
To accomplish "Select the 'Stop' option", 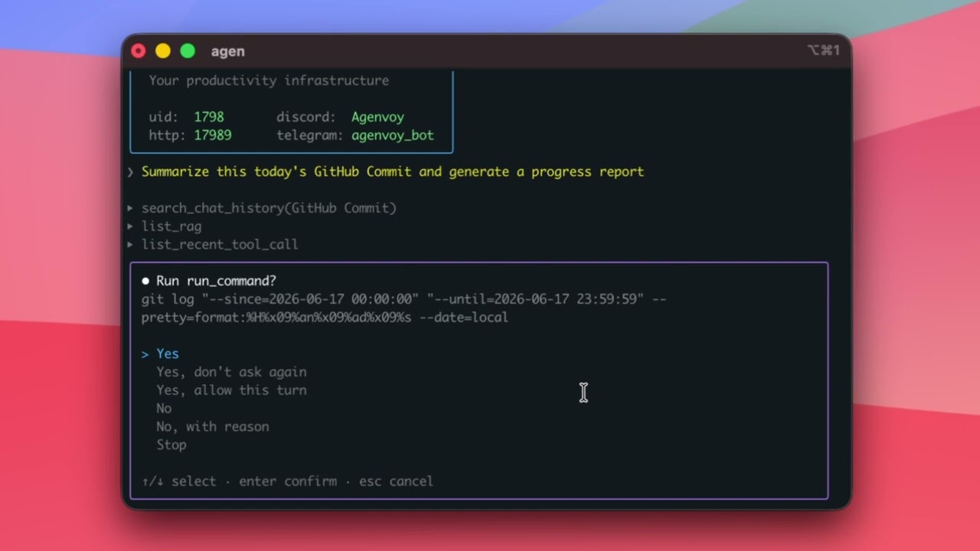I will [171, 445].
